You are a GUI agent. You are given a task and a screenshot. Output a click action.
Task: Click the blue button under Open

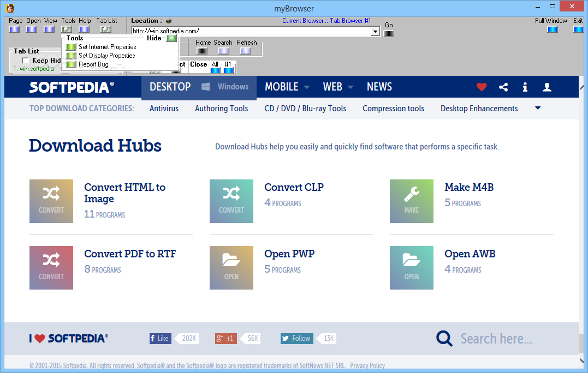(x=32, y=29)
